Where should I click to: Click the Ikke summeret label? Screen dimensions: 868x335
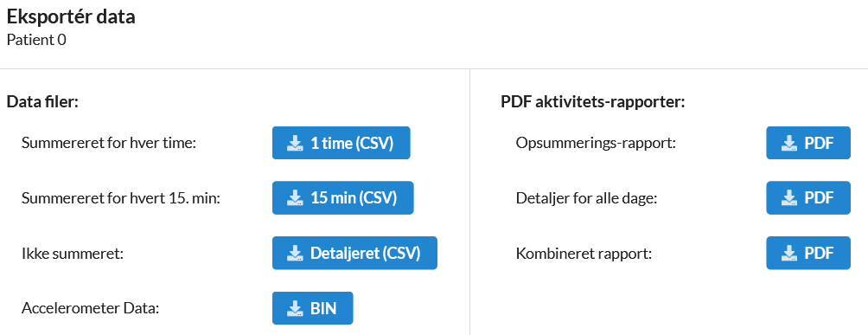(x=72, y=254)
